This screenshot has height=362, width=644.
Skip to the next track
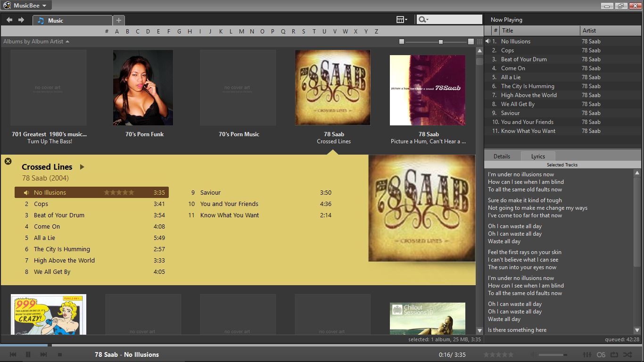(x=43, y=354)
